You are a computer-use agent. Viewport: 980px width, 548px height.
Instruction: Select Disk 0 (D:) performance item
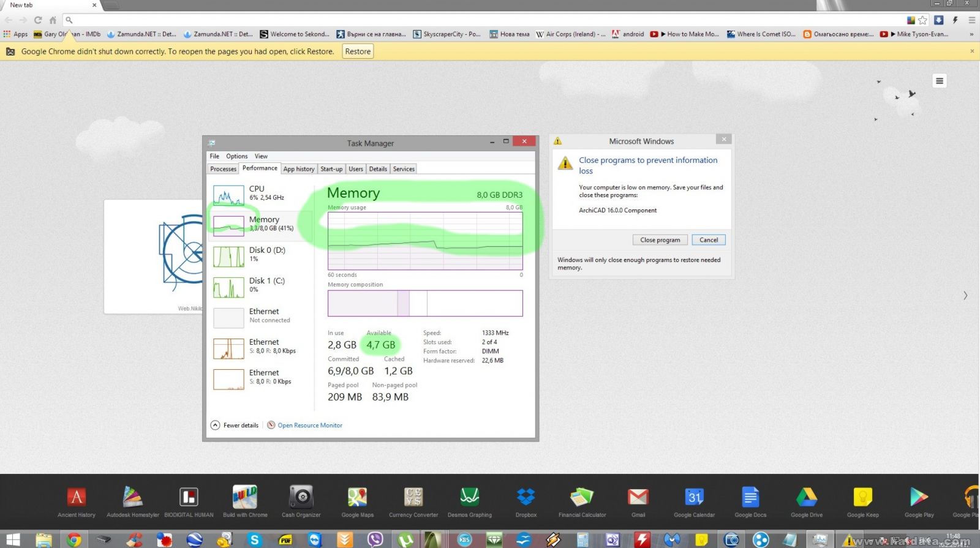[x=260, y=256]
